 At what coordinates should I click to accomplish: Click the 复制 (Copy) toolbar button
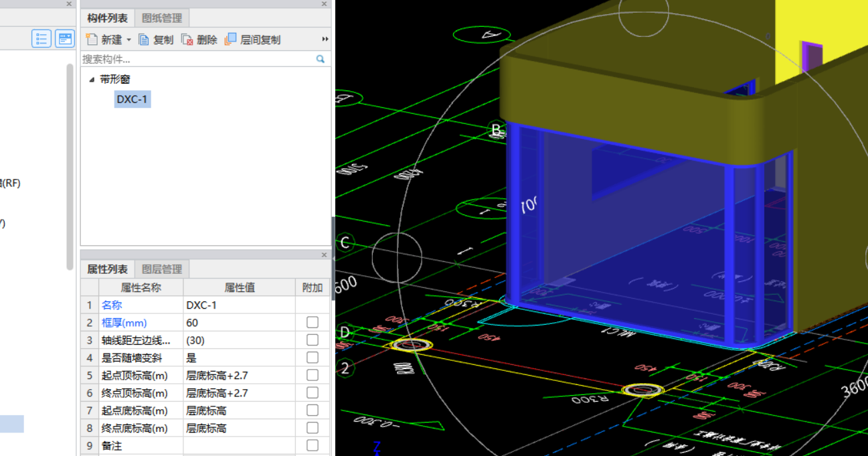click(156, 40)
